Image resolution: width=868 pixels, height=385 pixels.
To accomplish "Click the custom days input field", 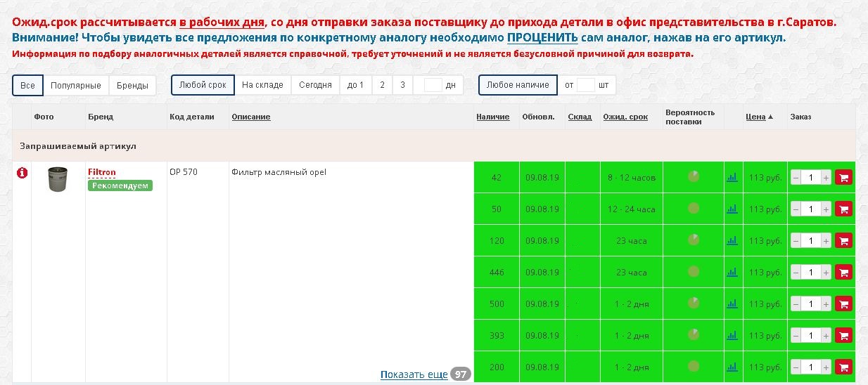I will [x=433, y=85].
